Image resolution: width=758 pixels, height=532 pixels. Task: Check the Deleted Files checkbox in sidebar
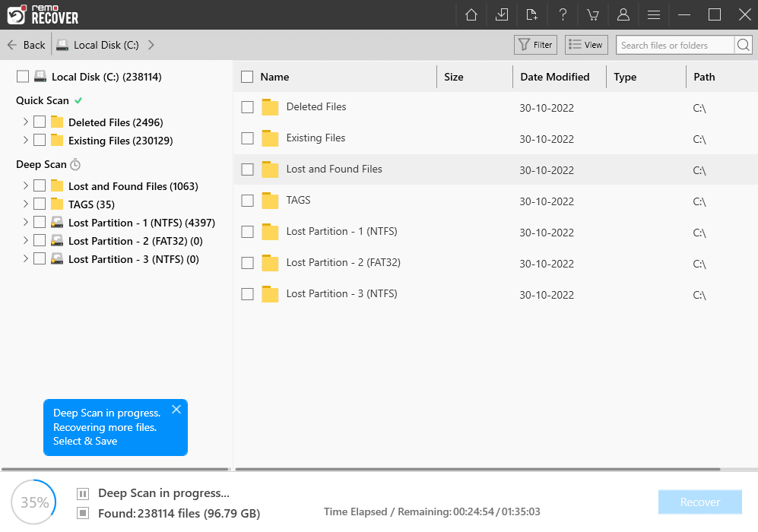(39, 122)
